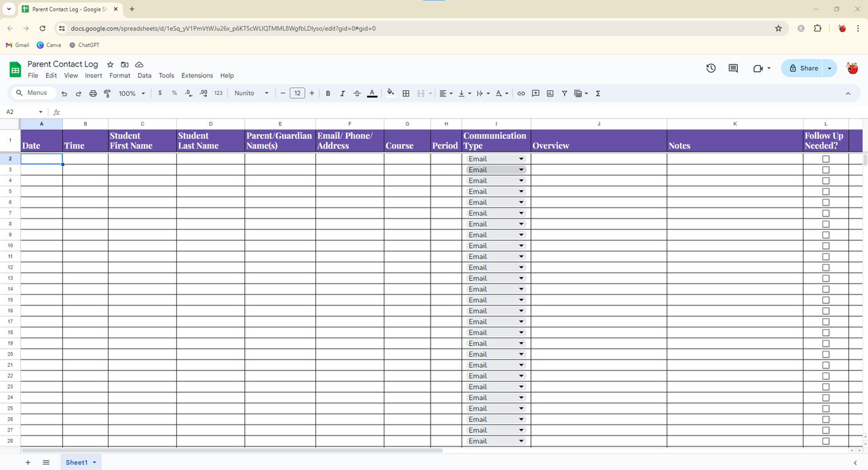Format value as currency
The width and height of the screenshot is (868, 470).
pyautogui.click(x=160, y=93)
